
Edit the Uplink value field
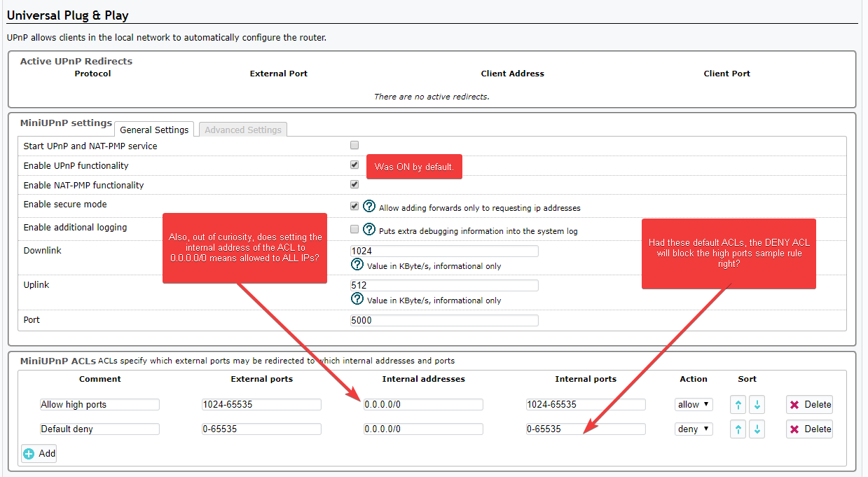tap(444, 285)
